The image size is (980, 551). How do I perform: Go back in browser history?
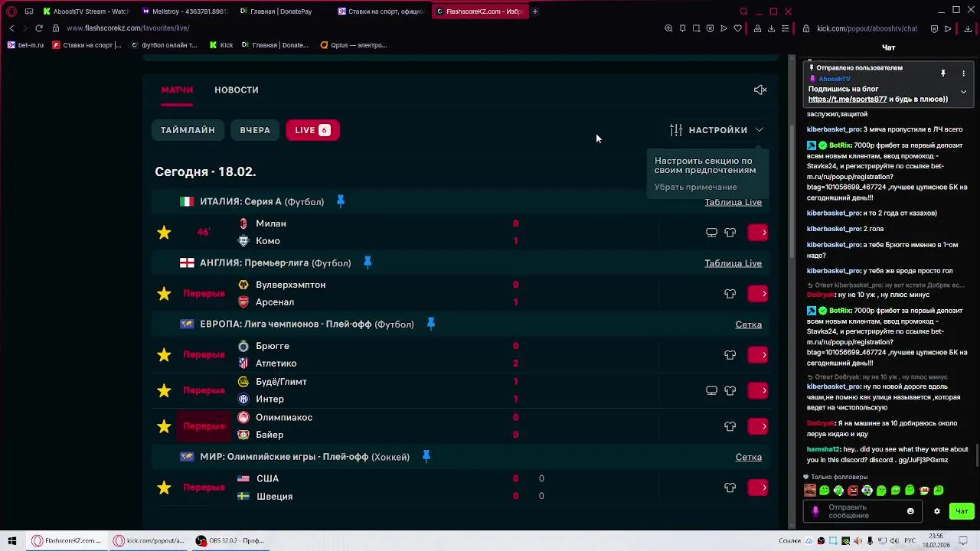11,28
